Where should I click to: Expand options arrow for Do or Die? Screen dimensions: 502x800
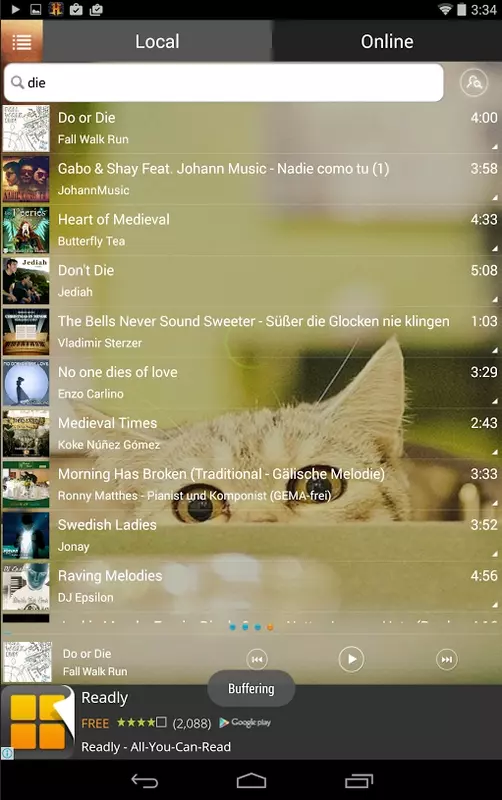click(x=494, y=146)
